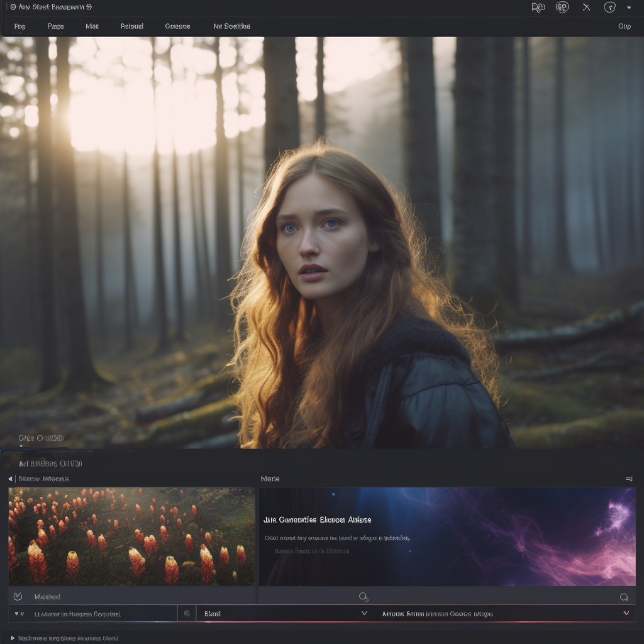Click the circular icon left of the bottom dropdown

click(x=187, y=613)
